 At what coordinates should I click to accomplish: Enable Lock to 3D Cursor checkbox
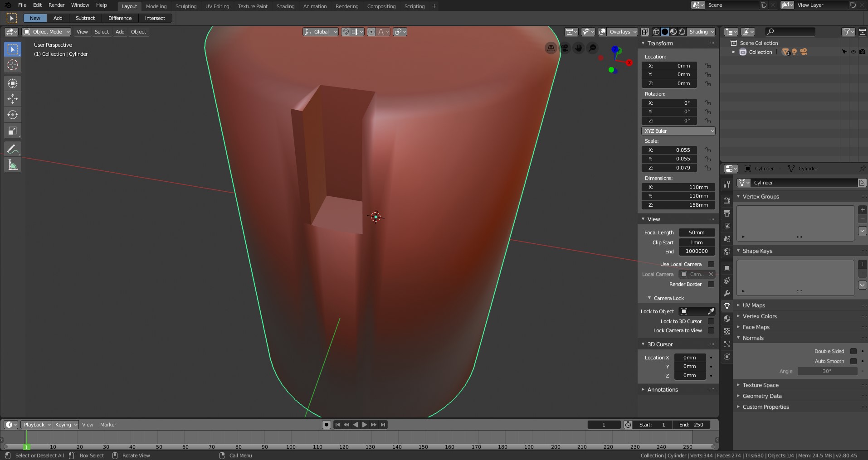coord(711,321)
